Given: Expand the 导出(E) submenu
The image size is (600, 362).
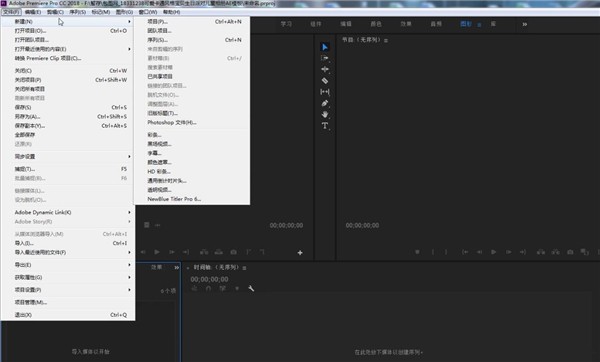Looking at the screenshot, I should pos(68,265).
